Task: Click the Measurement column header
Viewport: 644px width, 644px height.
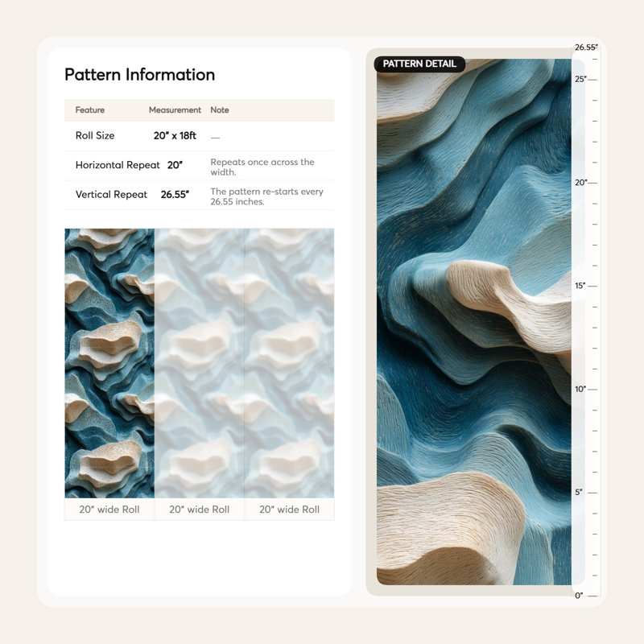Action: pyautogui.click(x=175, y=110)
